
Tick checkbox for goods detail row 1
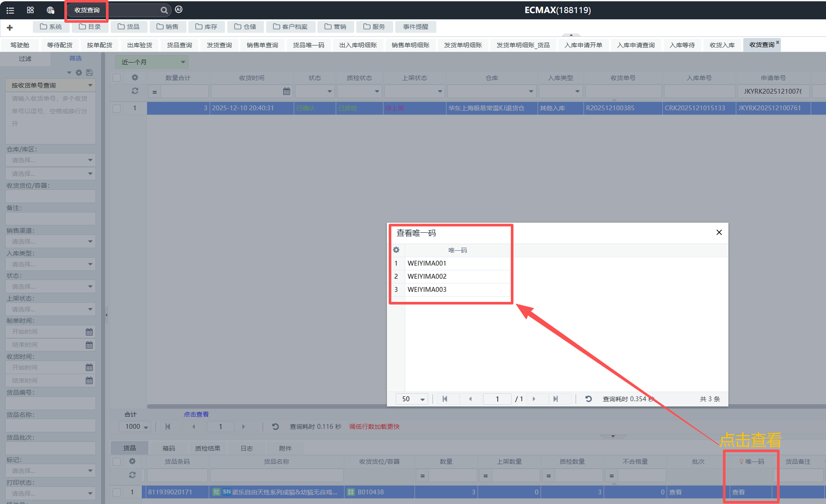pos(117,492)
